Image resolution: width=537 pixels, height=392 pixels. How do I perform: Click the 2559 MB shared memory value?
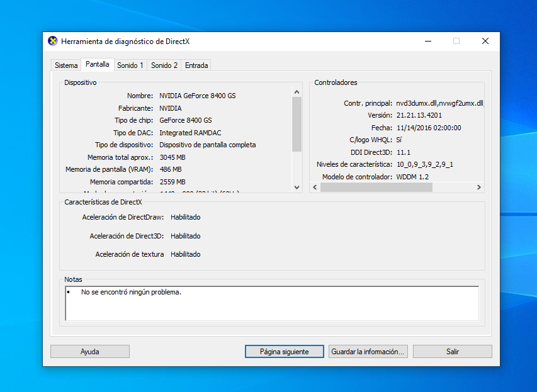point(172,182)
